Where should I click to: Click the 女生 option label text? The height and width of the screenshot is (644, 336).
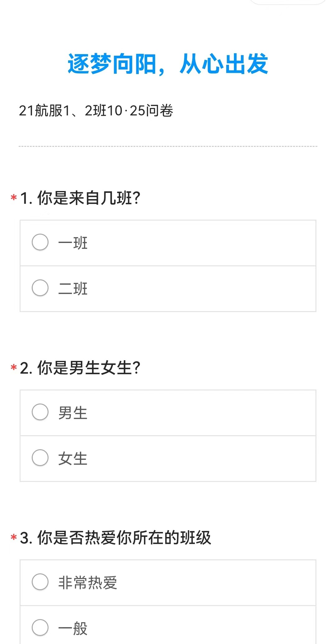coord(73,459)
